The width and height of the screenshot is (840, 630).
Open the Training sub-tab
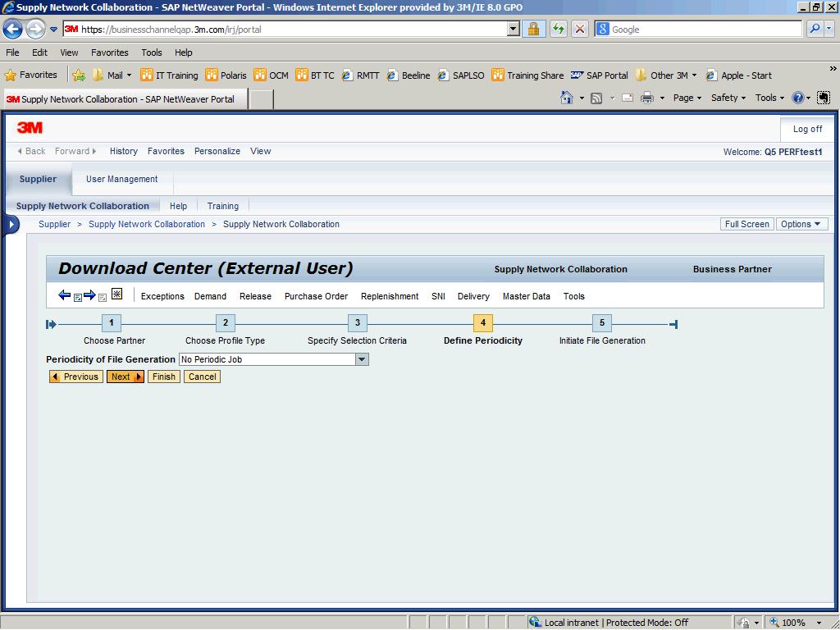point(223,206)
